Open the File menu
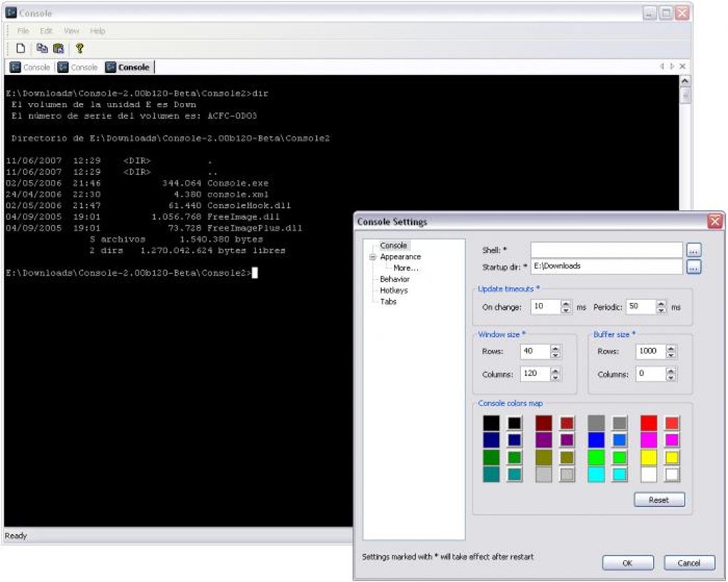 tap(23, 31)
